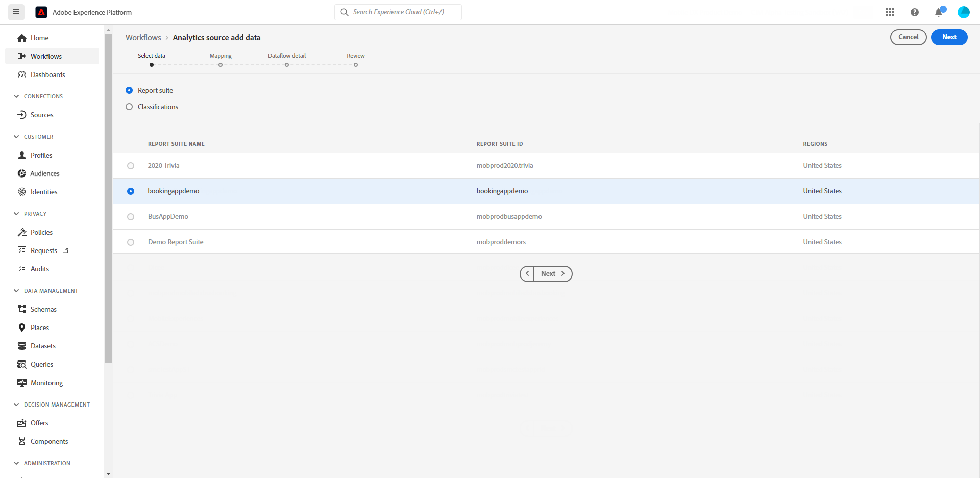Go to previous page of report suites
980x478 pixels.
[527, 274]
